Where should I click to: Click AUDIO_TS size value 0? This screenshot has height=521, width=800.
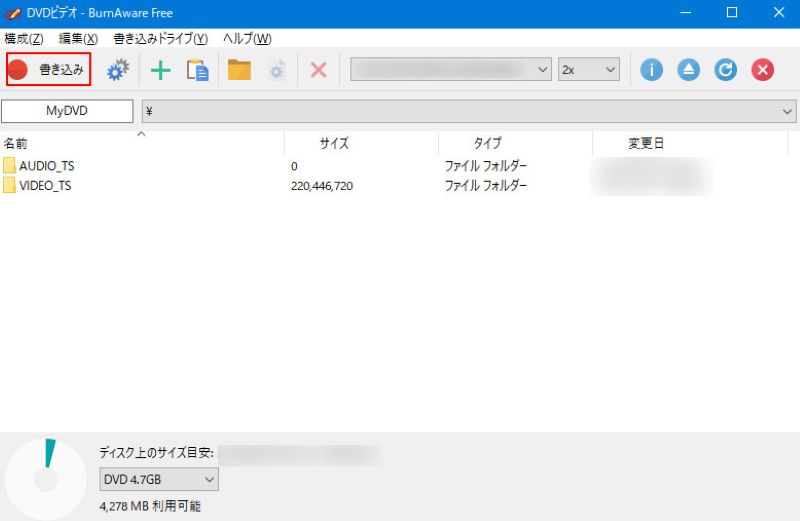(x=294, y=166)
